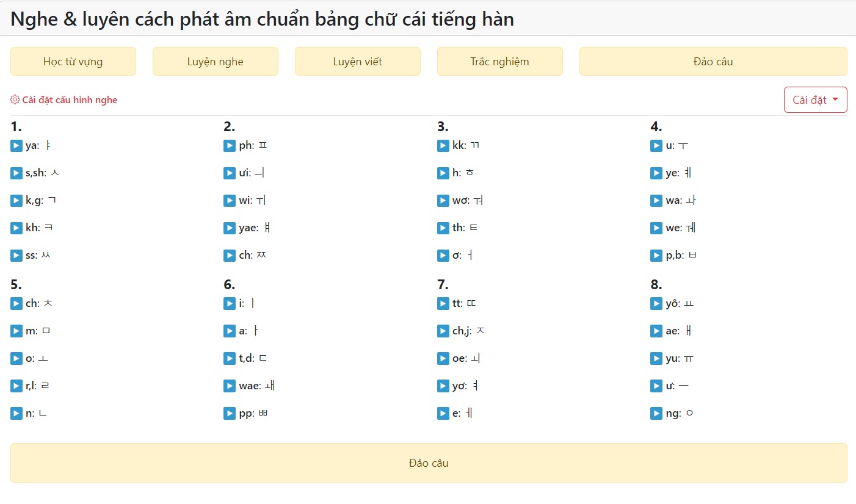The image size is (856, 504).
Task: Click the "Luyện viết" button
Action: point(357,61)
